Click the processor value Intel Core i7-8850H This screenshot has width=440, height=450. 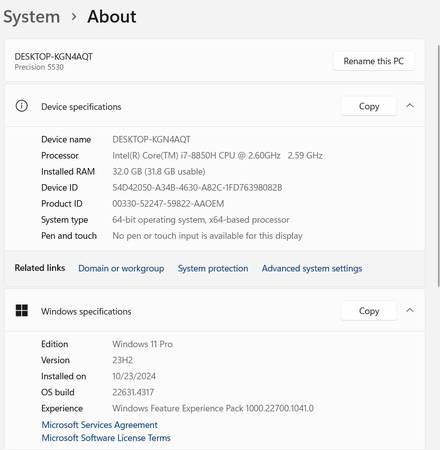tap(217, 156)
